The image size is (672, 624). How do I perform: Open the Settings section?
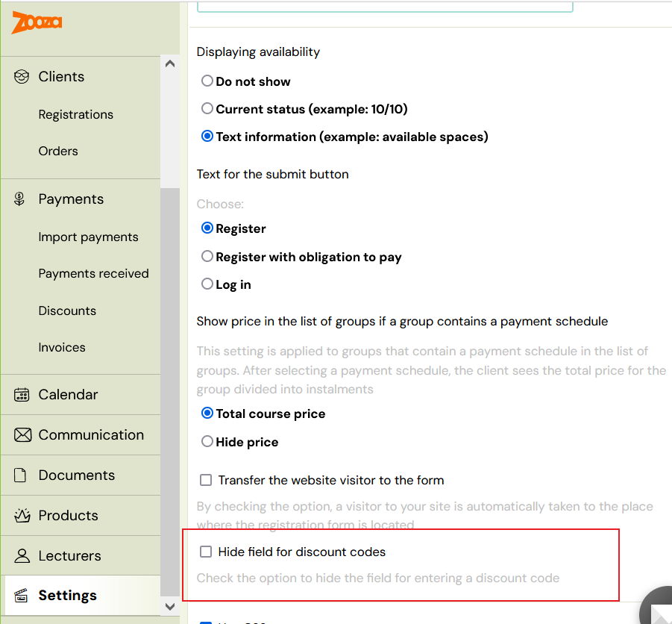[68, 596]
